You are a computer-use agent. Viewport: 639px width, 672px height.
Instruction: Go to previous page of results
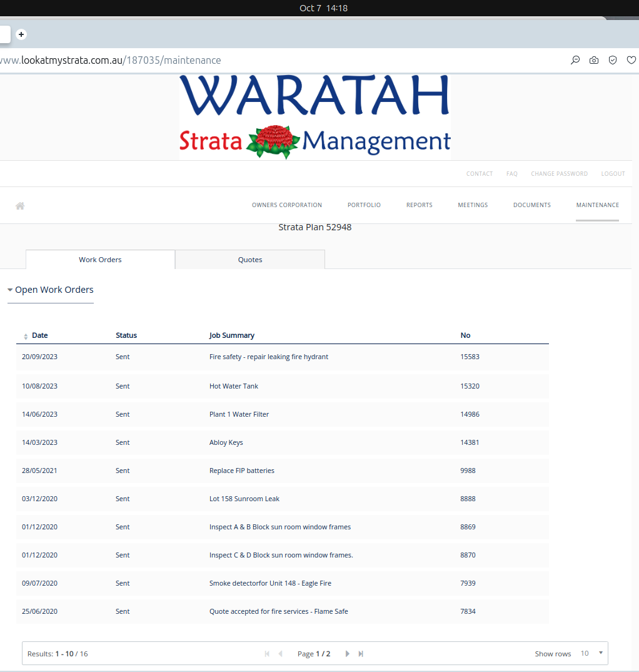280,653
